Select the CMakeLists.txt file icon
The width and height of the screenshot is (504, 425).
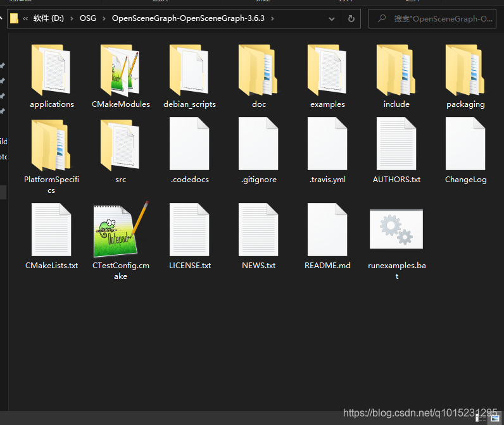coord(51,230)
